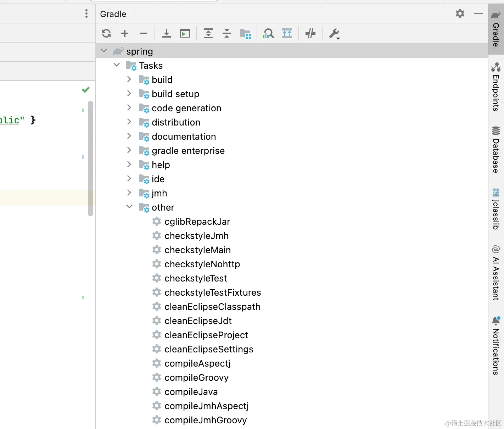Viewport: 504px width, 429px height.
Task: Click the green inspection checkmark
Action: coord(86,90)
